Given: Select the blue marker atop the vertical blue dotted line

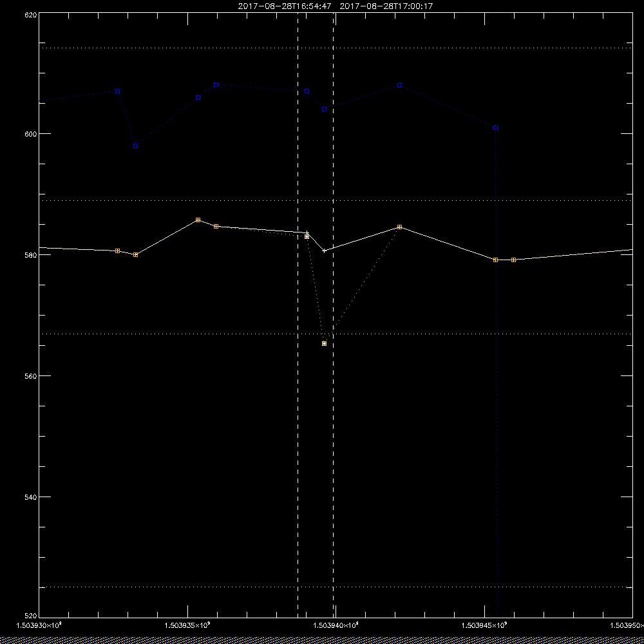Looking at the screenshot, I should (x=496, y=128).
